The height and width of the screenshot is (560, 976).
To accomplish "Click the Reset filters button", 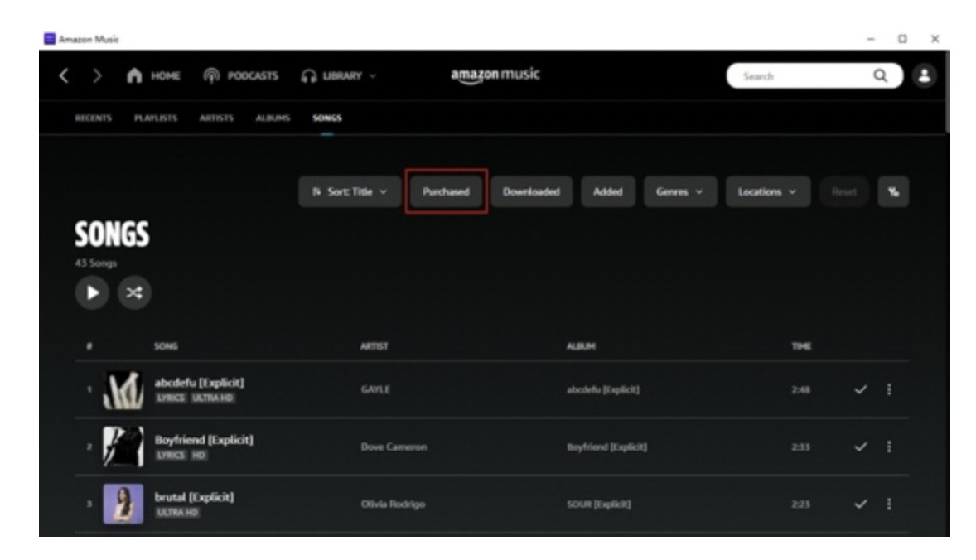I will point(844,191).
